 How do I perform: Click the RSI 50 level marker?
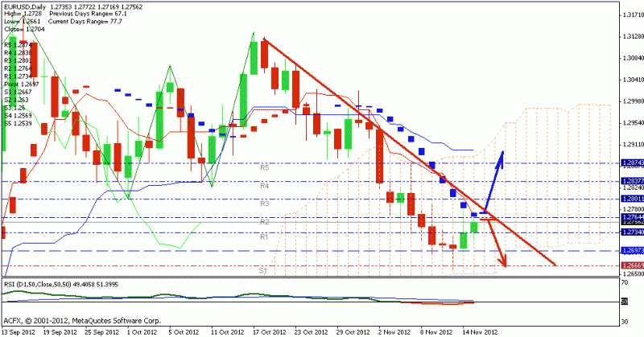(x=625, y=301)
